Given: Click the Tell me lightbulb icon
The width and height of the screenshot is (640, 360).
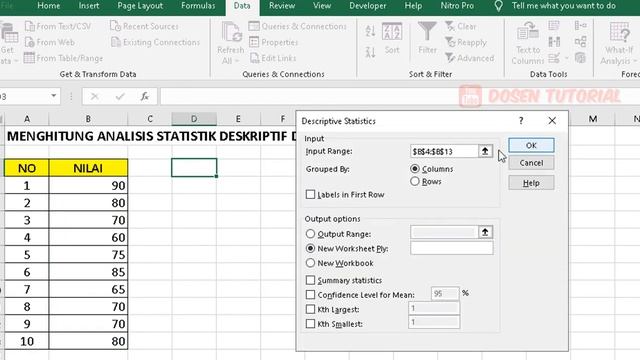Looking at the screenshot, I should (x=498, y=6).
